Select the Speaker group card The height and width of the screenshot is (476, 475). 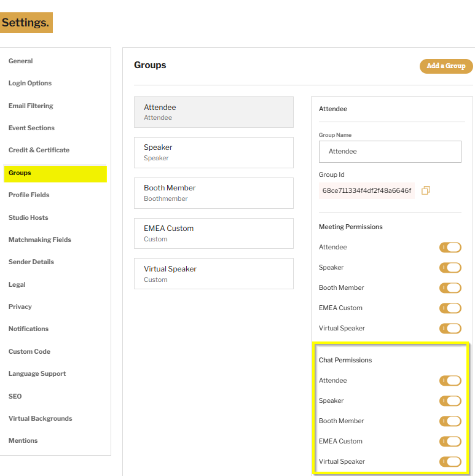[x=214, y=152]
